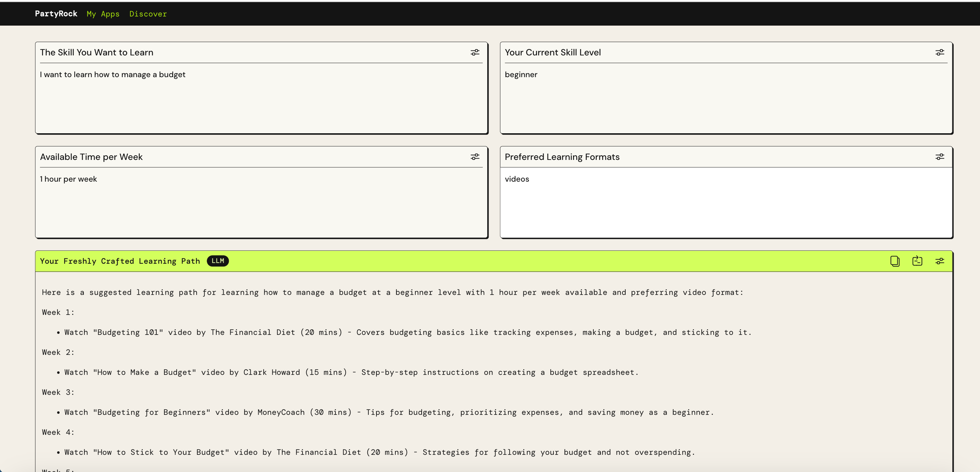Click the 'Week 3:' heading
This screenshot has height=472, width=980.
coord(58,392)
